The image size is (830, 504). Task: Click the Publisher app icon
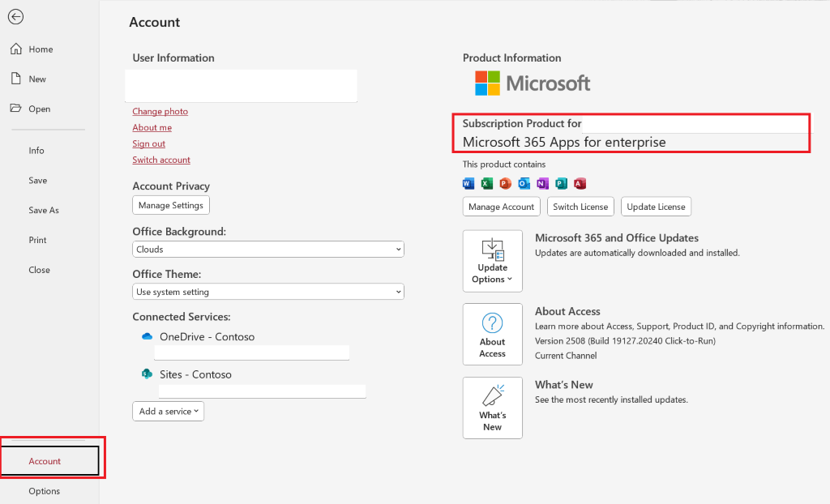pos(561,184)
